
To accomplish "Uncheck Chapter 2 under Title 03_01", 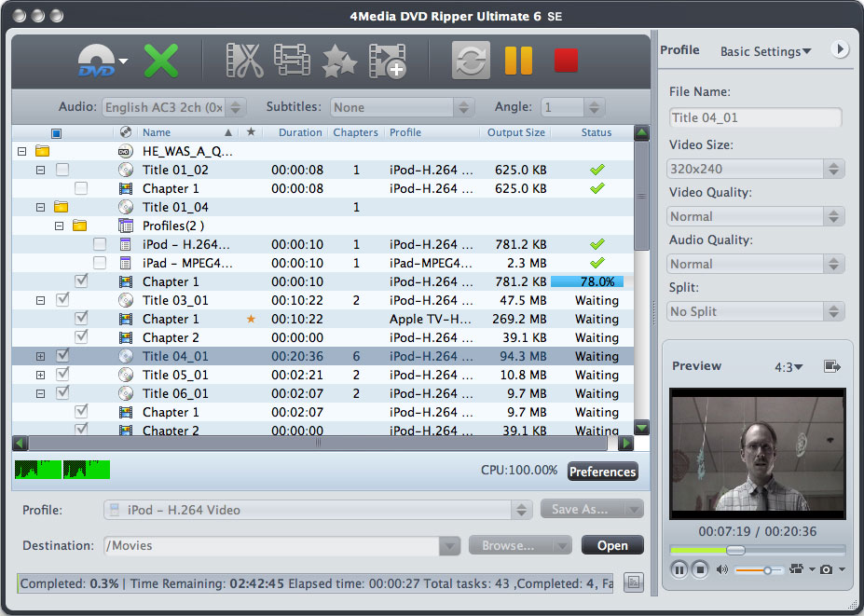I will click(81, 336).
